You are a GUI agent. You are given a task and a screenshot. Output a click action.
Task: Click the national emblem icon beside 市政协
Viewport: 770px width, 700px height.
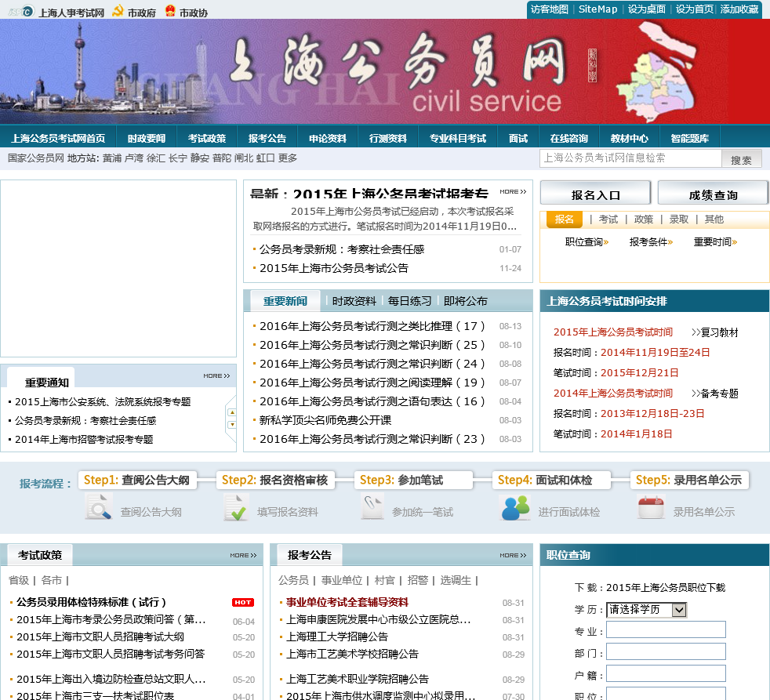click(x=170, y=11)
